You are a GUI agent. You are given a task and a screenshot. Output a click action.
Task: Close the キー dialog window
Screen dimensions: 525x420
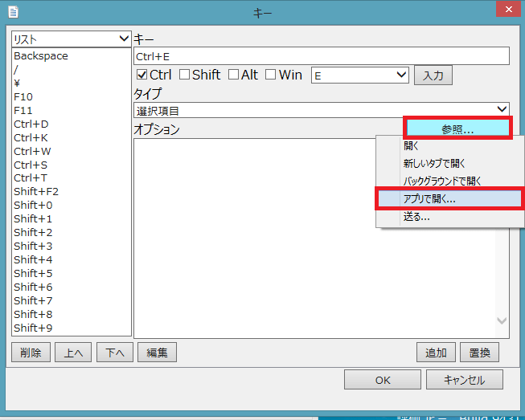pos(506,10)
